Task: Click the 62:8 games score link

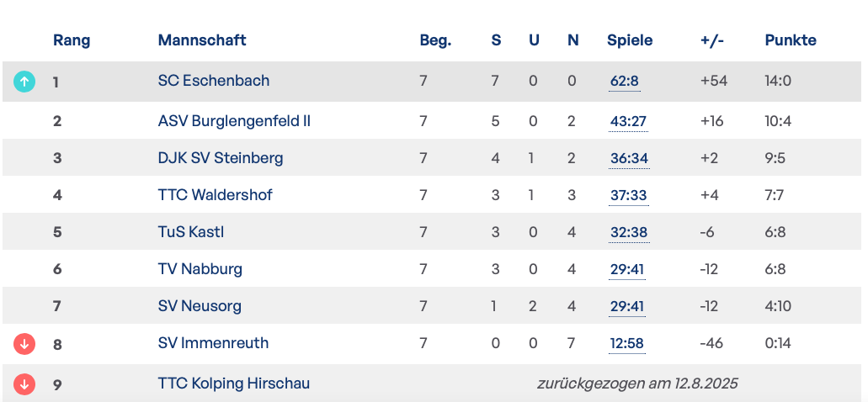Action: coord(625,82)
